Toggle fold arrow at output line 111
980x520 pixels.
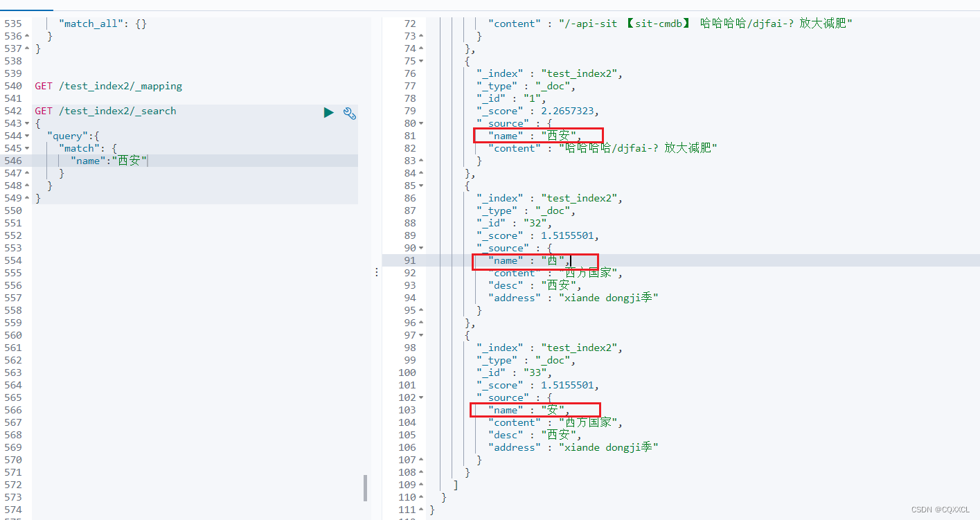421,510
